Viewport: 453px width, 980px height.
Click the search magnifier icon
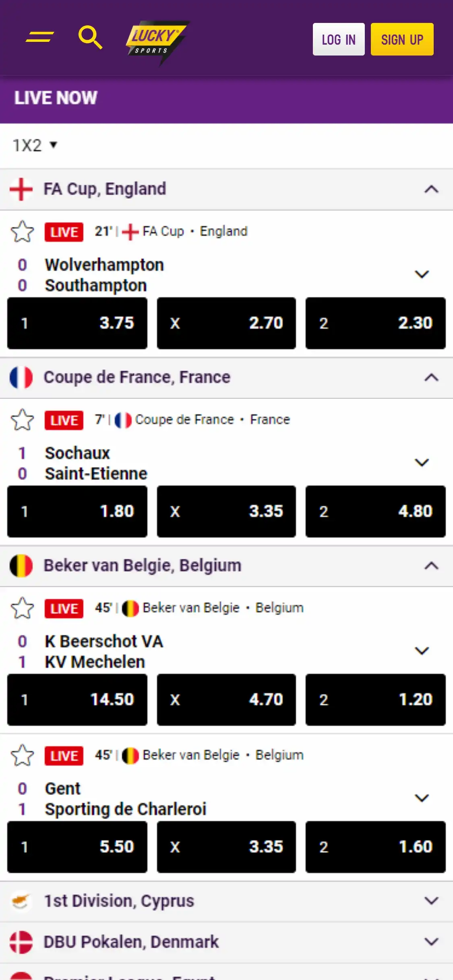click(x=90, y=37)
